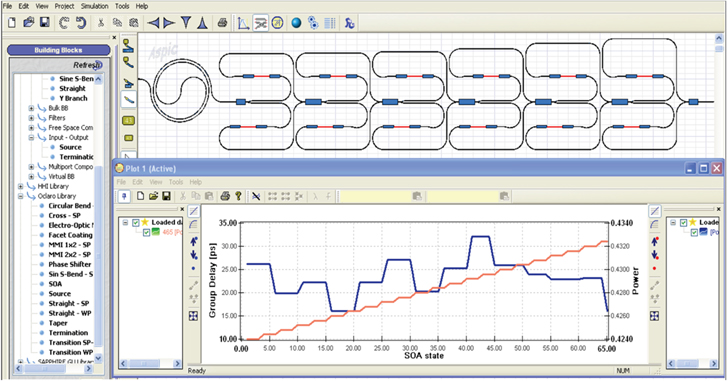Screen dimensions: 727x381
Task: Open the File menu in the main menu bar
Action: point(7,6)
